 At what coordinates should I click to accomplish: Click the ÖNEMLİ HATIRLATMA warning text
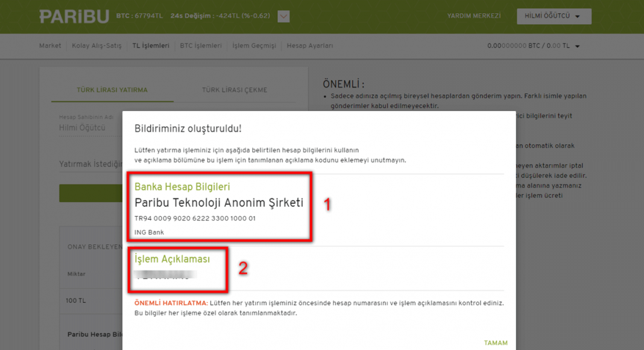tap(171, 303)
